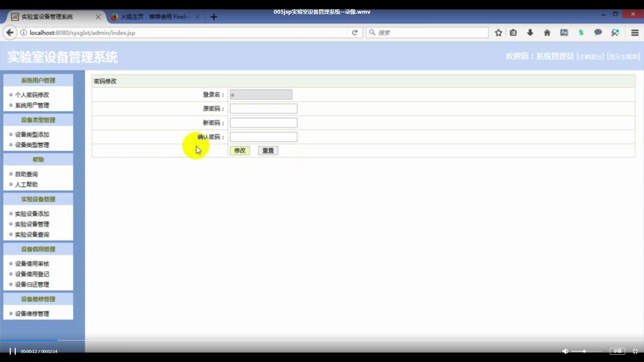Click the 密码修改 panel heading
This screenshot has height=362, width=644.
pos(105,81)
